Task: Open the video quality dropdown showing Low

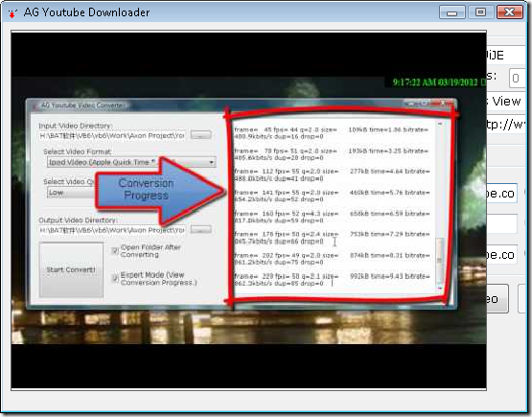Action: point(71,193)
